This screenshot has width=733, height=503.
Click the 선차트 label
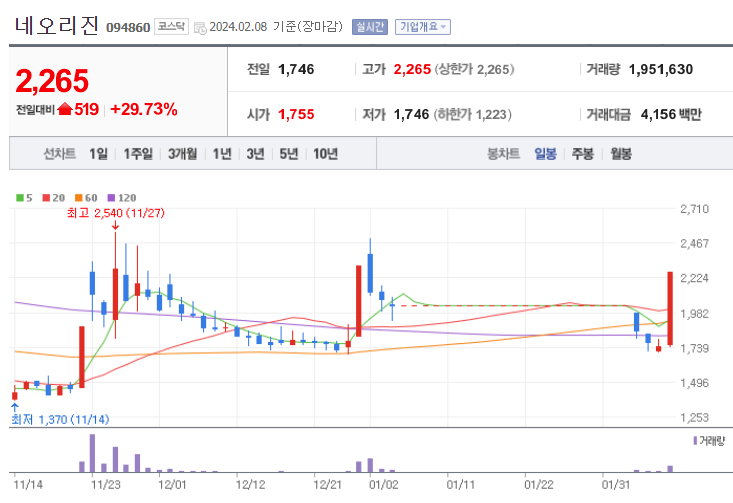[x=60, y=153]
